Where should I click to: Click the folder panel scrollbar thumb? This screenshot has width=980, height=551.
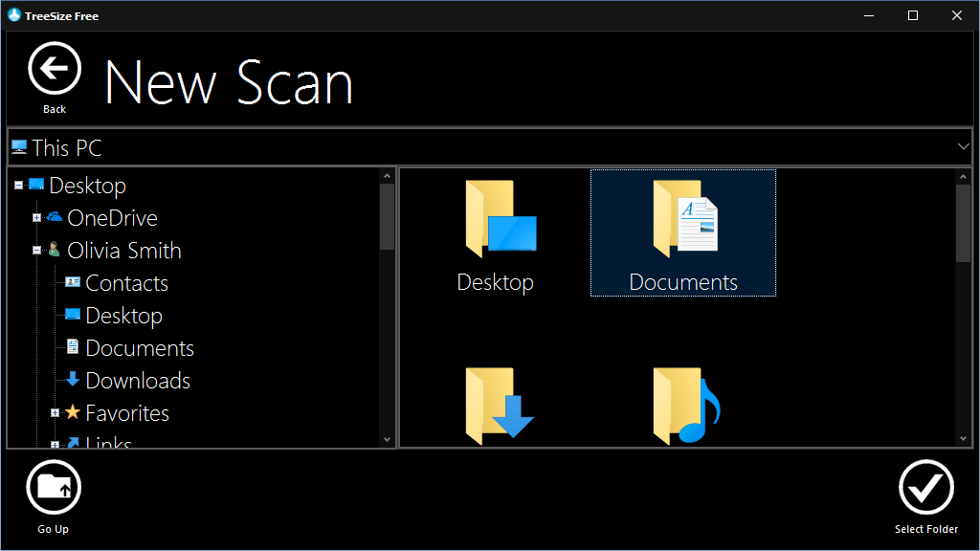click(963, 223)
